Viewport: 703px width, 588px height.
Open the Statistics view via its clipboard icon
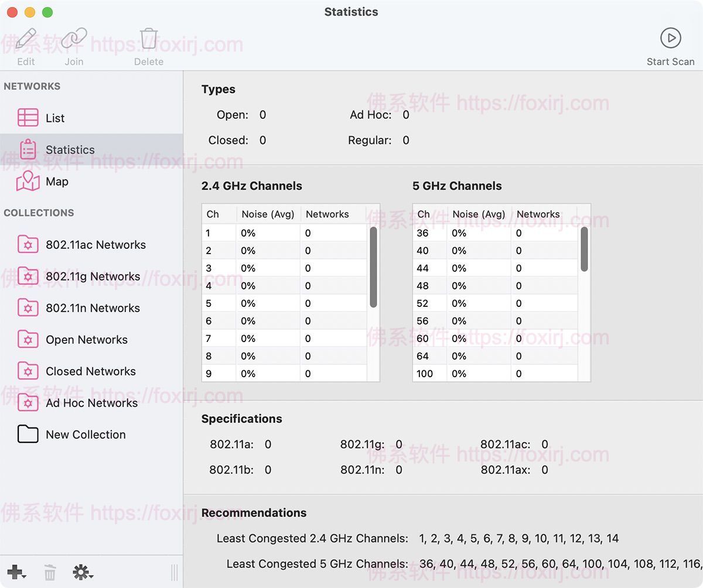(x=26, y=149)
